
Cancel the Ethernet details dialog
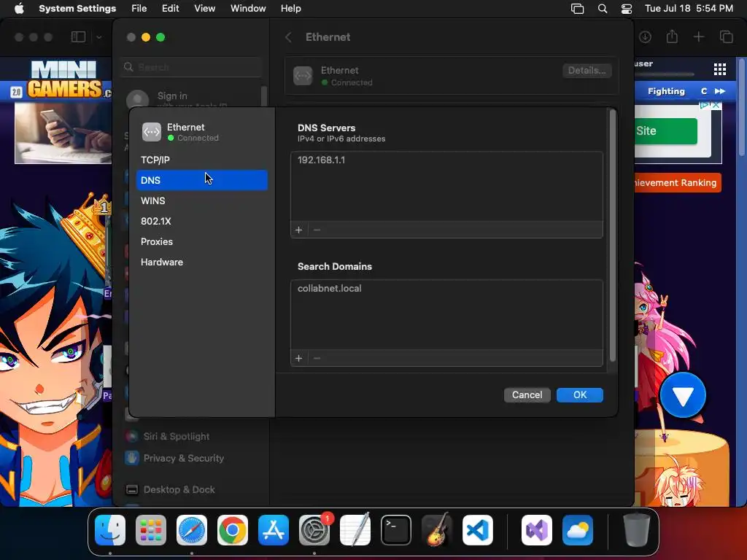coord(527,394)
